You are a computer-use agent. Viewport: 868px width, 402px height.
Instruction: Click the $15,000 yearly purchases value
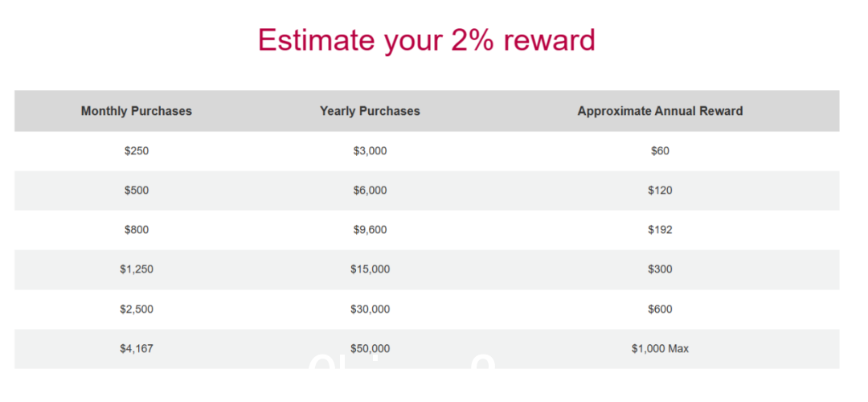pyautogui.click(x=370, y=269)
